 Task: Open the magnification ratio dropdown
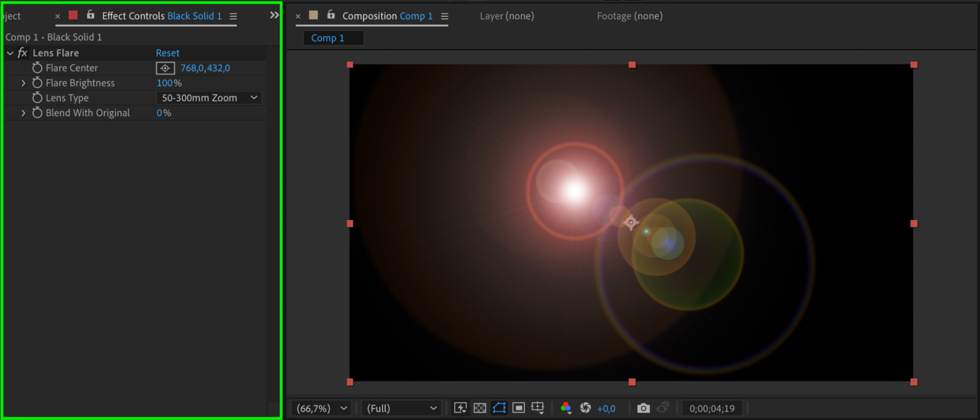(x=322, y=408)
